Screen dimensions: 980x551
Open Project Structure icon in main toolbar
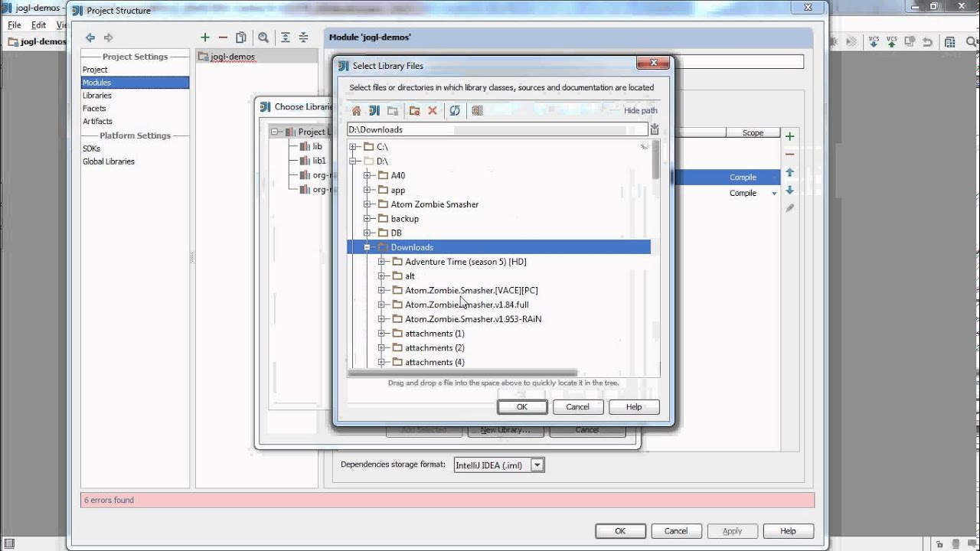[x=950, y=42]
